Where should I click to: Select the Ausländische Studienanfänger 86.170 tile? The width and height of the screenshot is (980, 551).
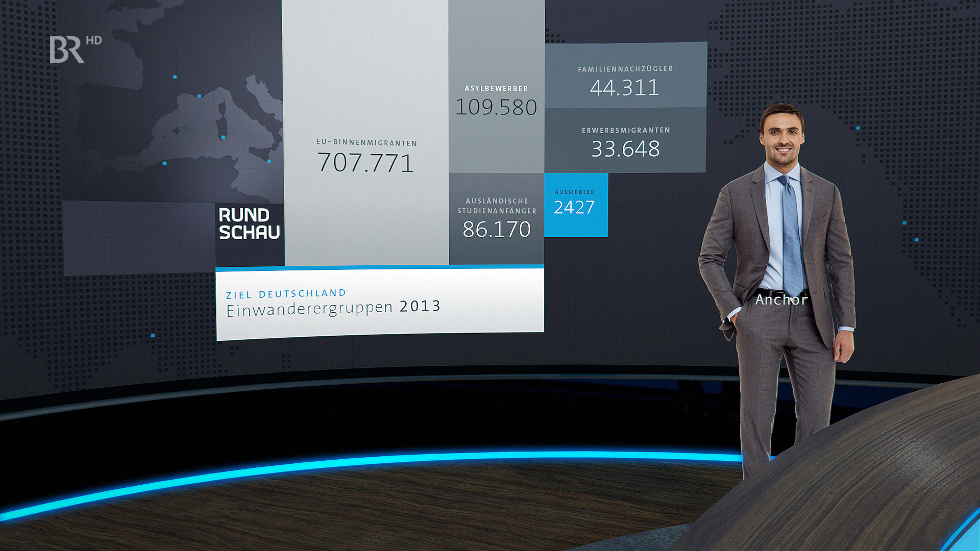pos(497,219)
